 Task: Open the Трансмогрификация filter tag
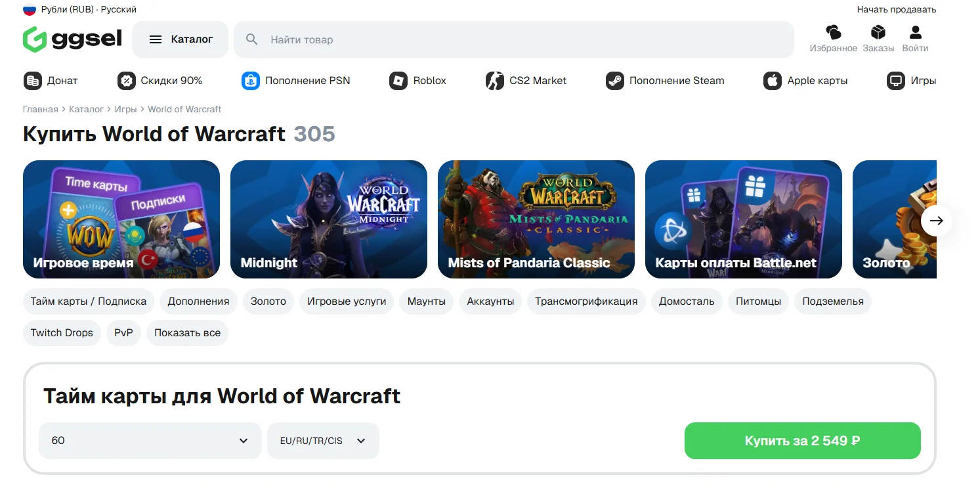pos(586,301)
